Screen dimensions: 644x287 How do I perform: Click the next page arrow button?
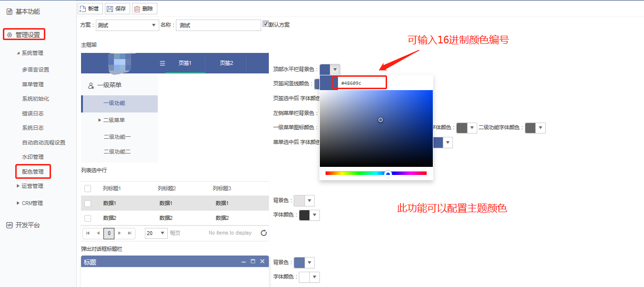(x=119, y=233)
